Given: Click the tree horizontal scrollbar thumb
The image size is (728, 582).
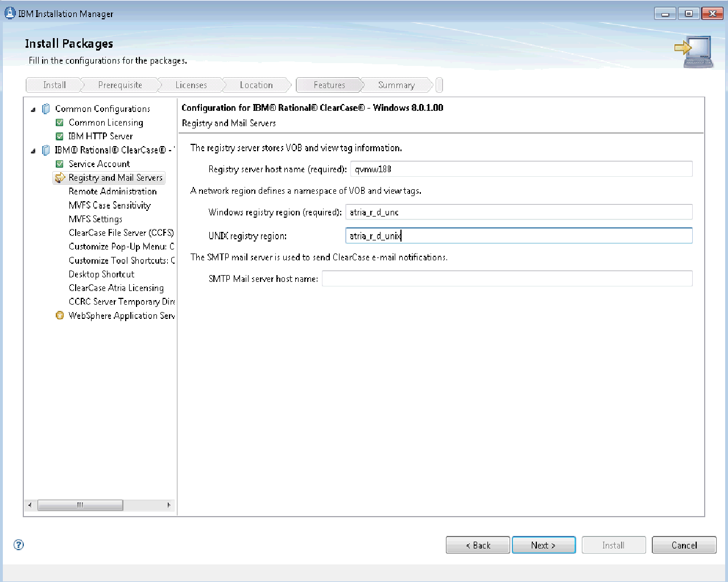Looking at the screenshot, I should click(x=80, y=505).
